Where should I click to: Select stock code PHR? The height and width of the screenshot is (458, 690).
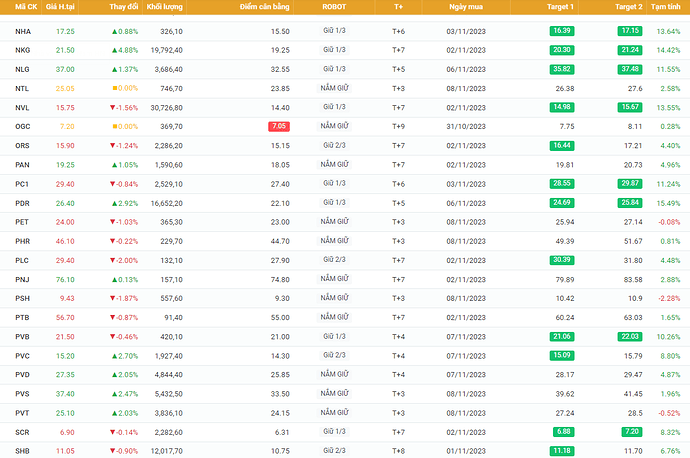click(x=22, y=241)
